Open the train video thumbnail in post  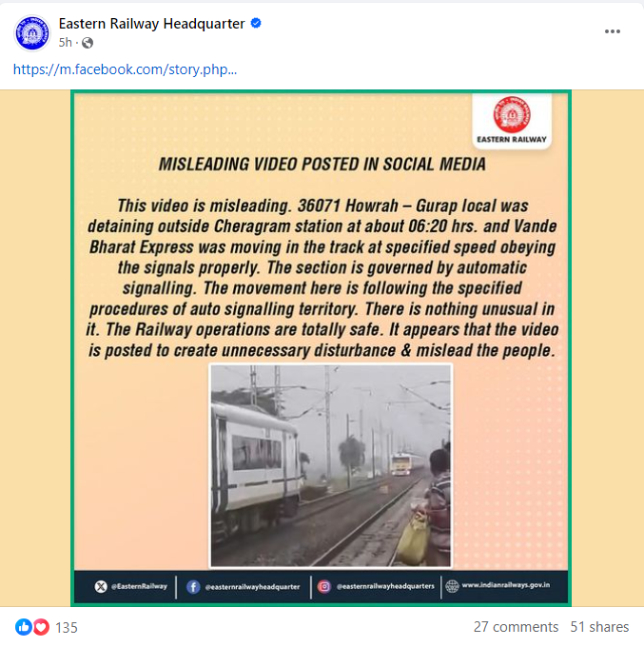[331, 465]
